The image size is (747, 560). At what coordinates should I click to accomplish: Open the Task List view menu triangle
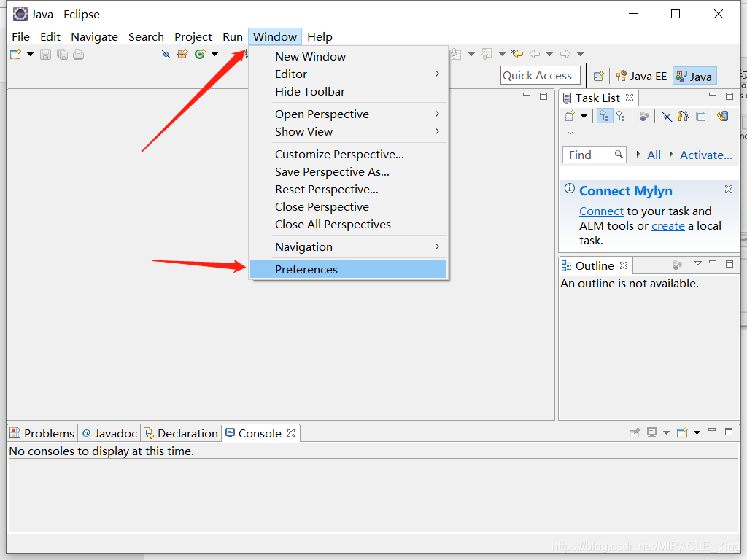click(x=570, y=133)
